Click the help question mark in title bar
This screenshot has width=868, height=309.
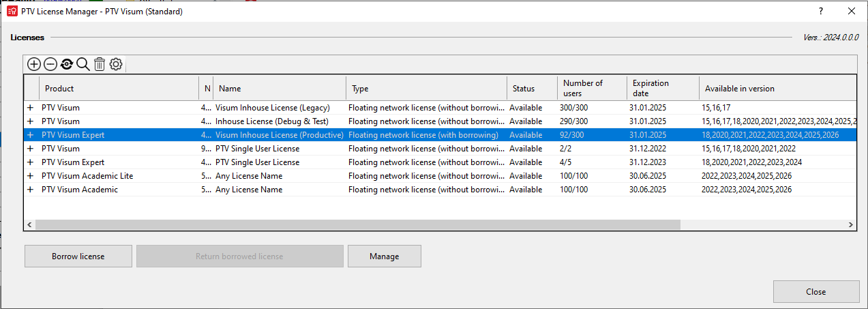pos(820,11)
